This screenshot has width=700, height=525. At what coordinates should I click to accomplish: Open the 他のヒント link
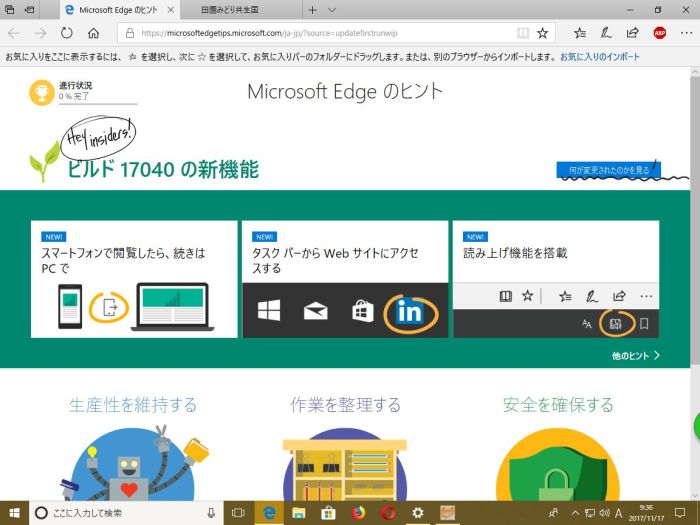(x=636, y=355)
